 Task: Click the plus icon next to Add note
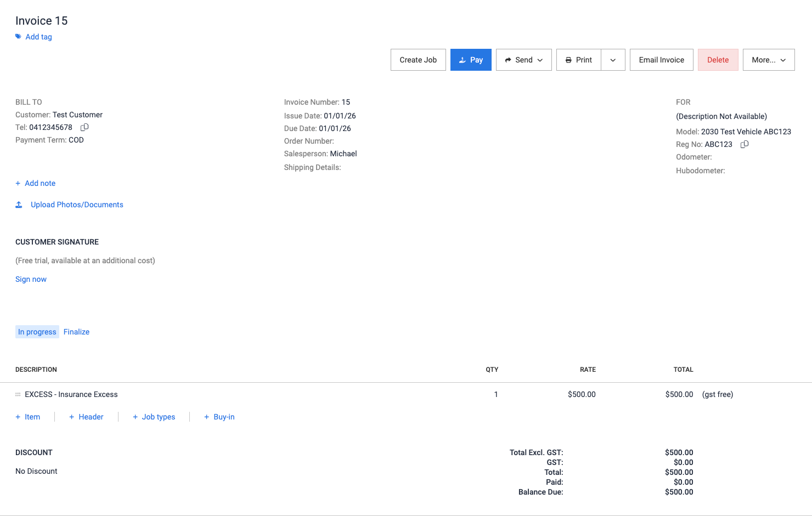[x=18, y=183]
